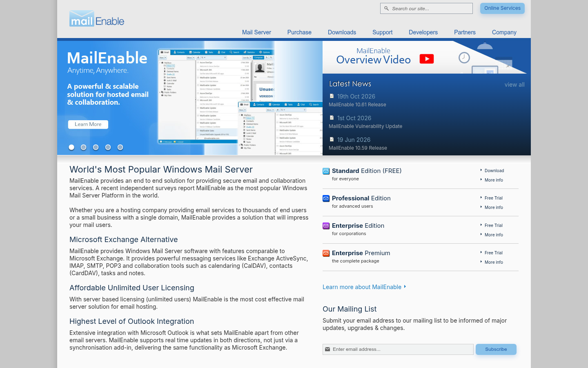Click the document icon beside 19th Oct 2026
The height and width of the screenshot is (368, 588).
click(332, 96)
